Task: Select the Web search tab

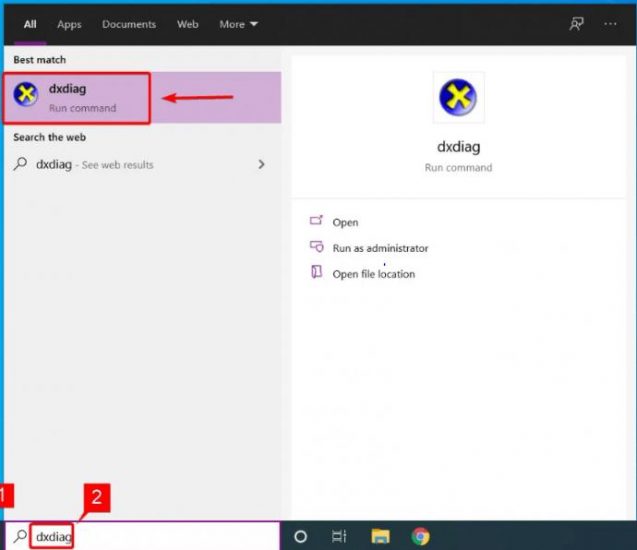Action: tap(188, 24)
